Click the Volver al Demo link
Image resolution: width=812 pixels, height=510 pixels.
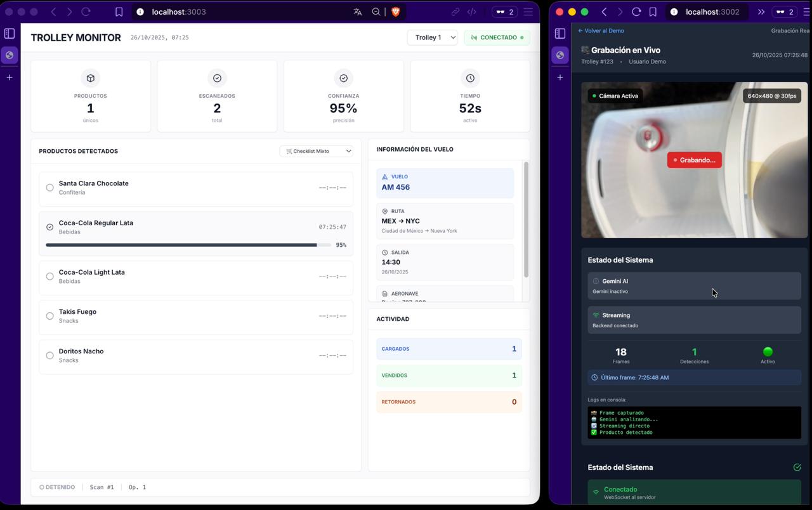coord(601,30)
